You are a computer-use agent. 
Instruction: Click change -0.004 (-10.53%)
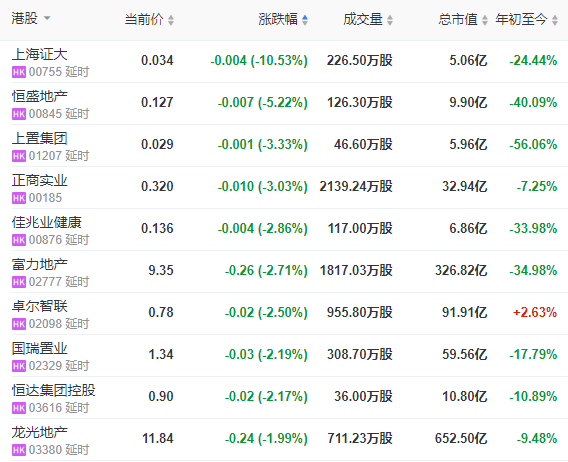(259, 60)
